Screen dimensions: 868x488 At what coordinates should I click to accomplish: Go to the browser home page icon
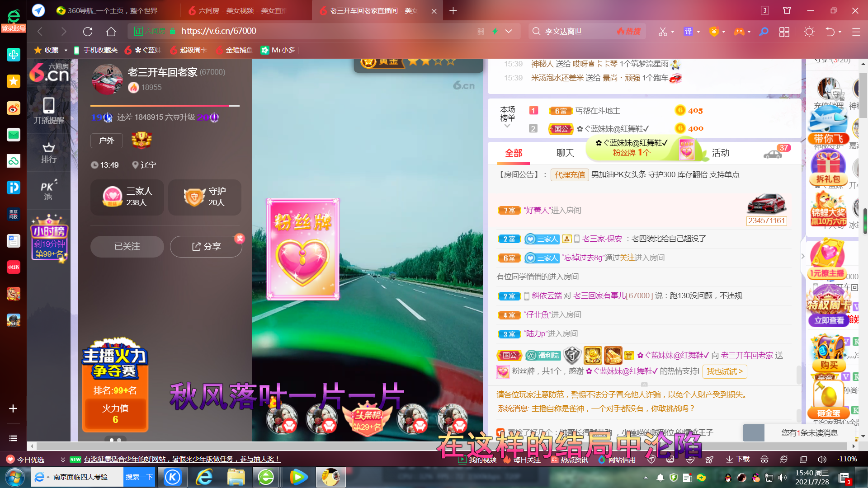tap(111, 31)
